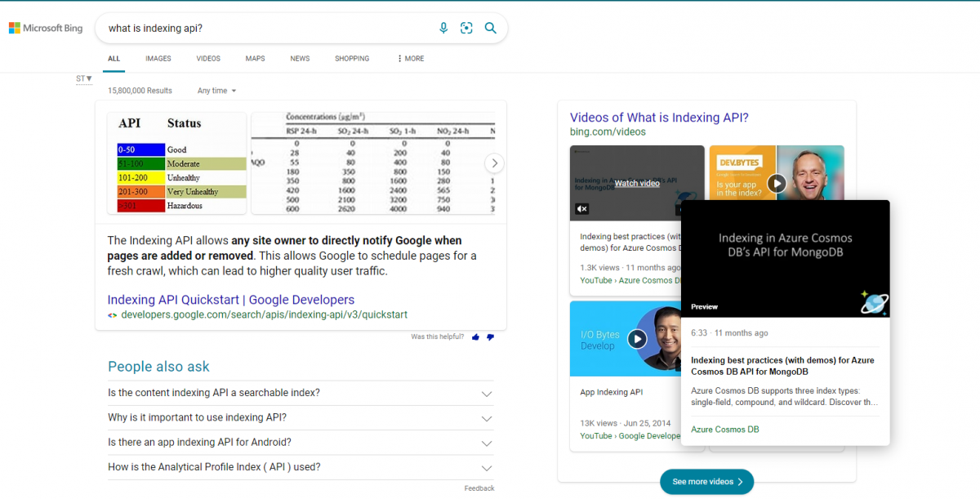Open 'Indexing best practices' title in preview popup
The image size is (980, 499).
click(x=782, y=366)
